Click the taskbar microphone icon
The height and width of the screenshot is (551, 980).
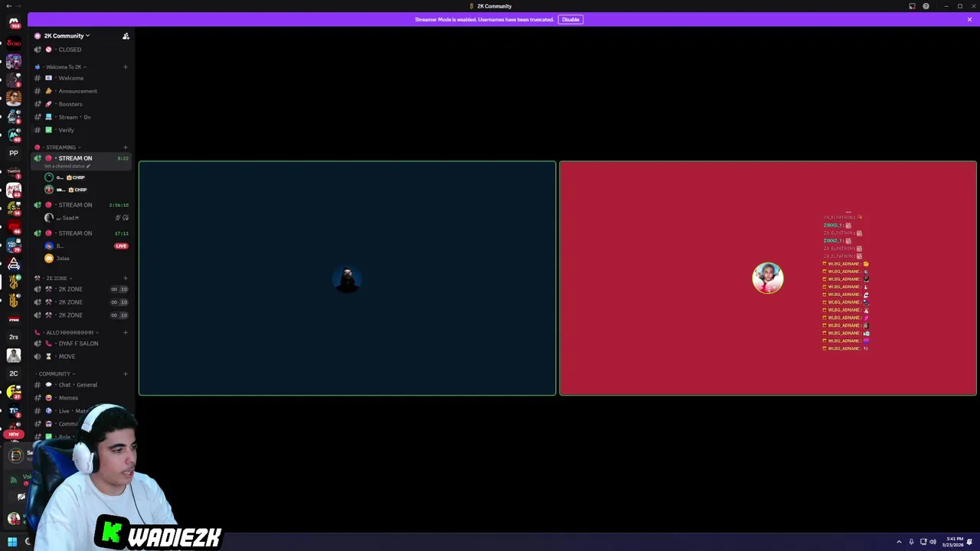(x=911, y=542)
